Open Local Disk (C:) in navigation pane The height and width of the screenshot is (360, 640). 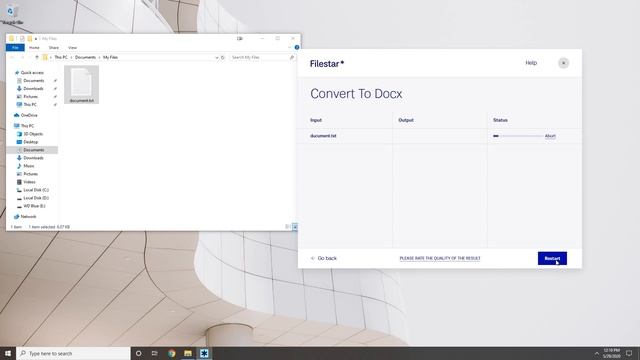36,190
